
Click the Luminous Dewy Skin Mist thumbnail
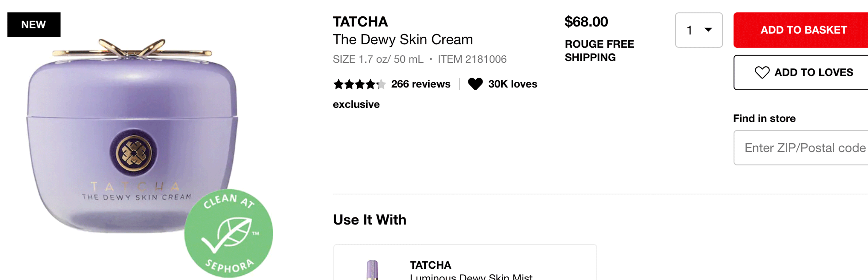point(372,270)
